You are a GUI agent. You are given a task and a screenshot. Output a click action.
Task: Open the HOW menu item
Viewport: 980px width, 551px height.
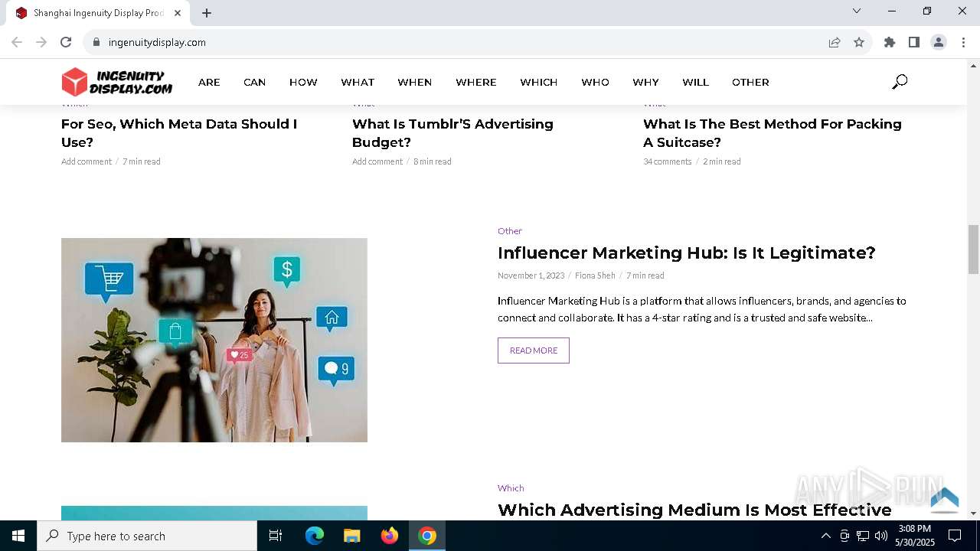click(303, 82)
